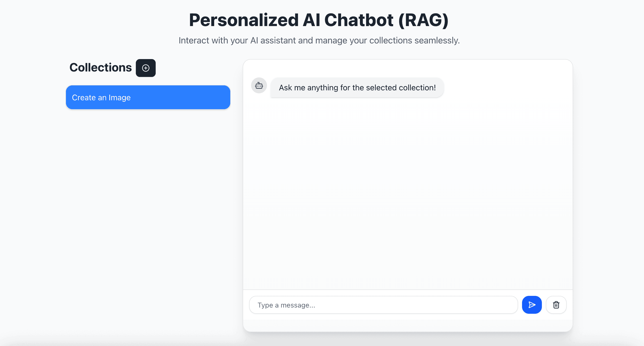Send the typed message using the blue icon
This screenshot has height=346, width=644.
click(532, 305)
